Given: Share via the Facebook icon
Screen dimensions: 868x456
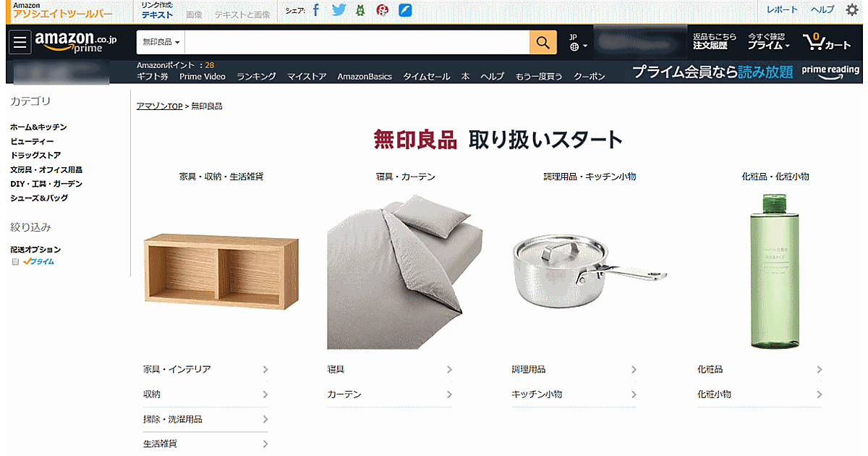Looking at the screenshot, I should [316, 10].
